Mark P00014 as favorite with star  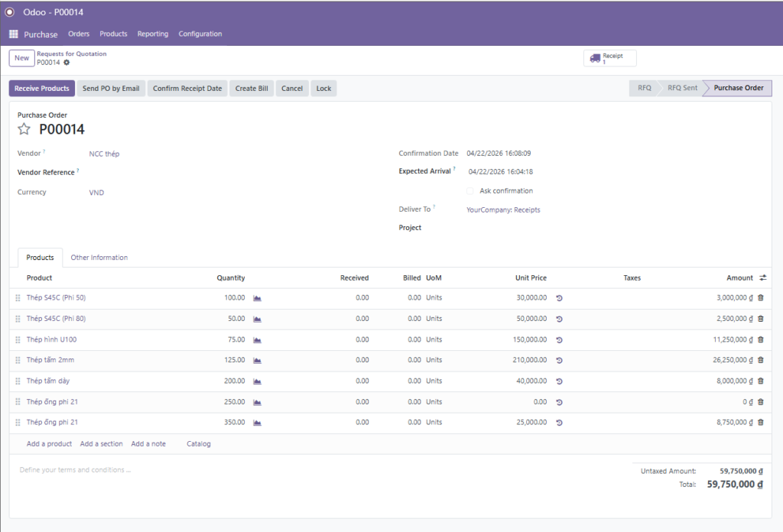24,129
